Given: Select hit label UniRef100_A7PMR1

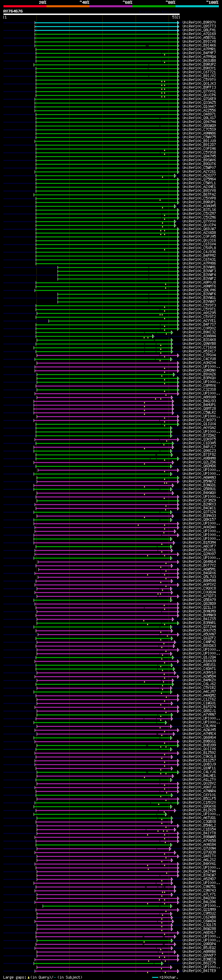Looking at the screenshot, I should click(x=199, y=49).
